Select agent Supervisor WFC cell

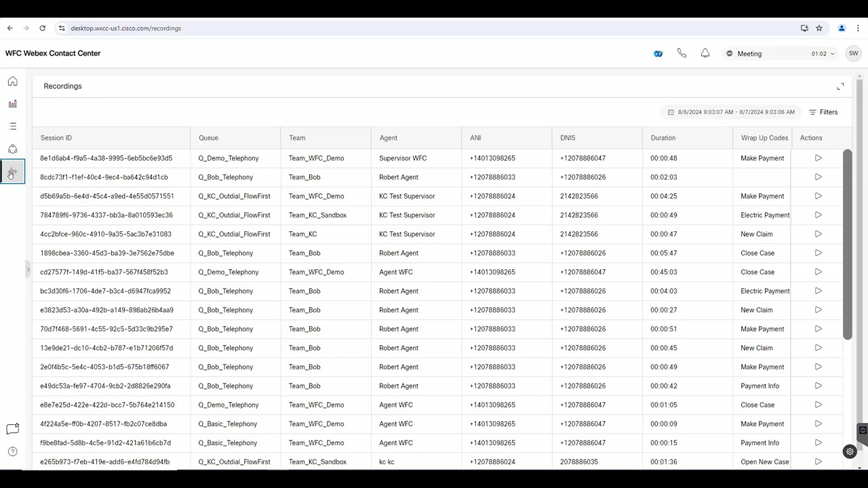pos(403,158)
